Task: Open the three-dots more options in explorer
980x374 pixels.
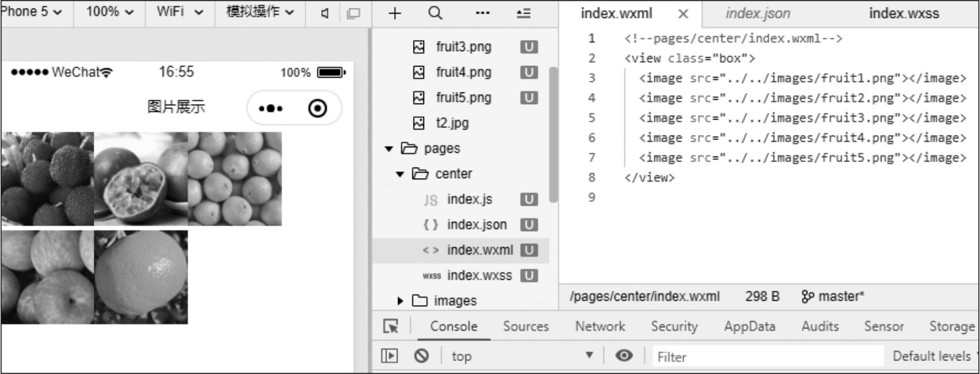Action: (x=483, y=14)
